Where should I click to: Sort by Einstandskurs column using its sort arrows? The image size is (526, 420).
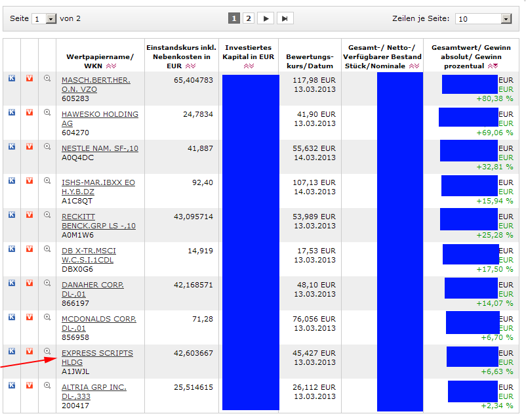point(190,66)
